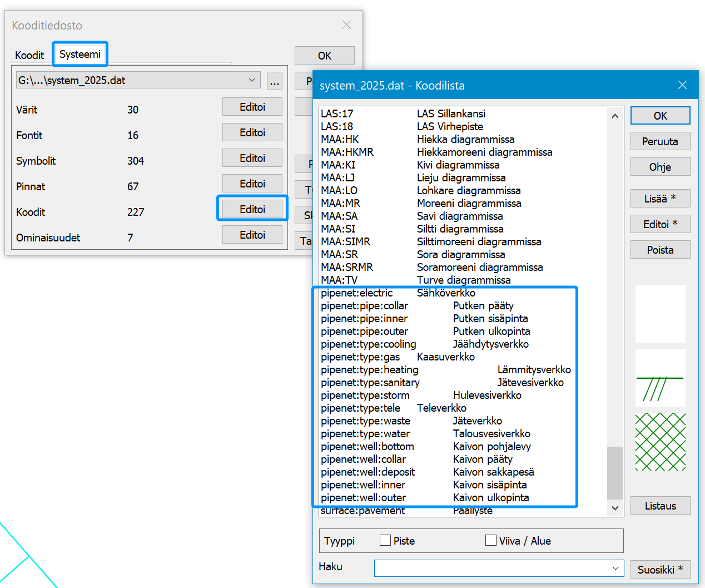This screenshot has width=705, height=588.
Task: Enable the Piste checkbox
Action: coord(385,540)
